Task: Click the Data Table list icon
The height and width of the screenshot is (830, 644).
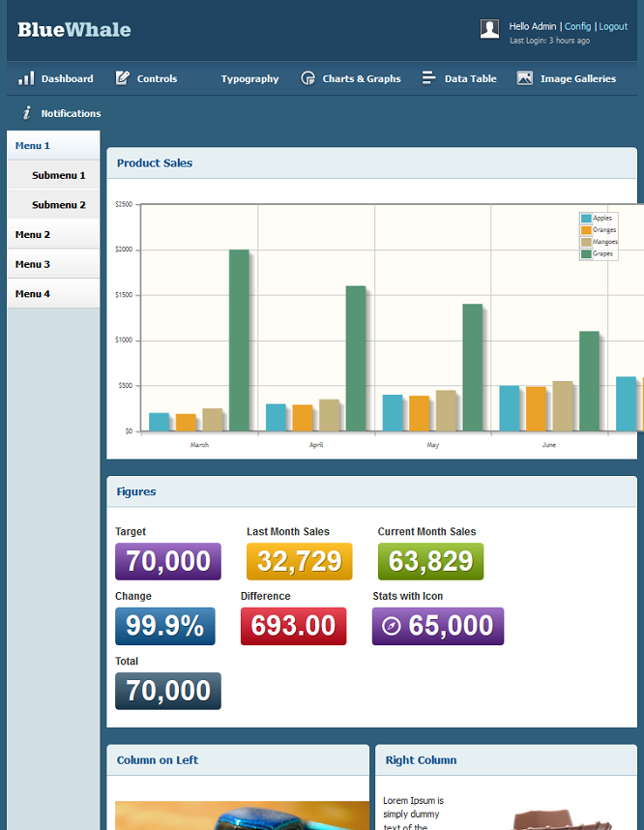Action: [x=429, y=78]
